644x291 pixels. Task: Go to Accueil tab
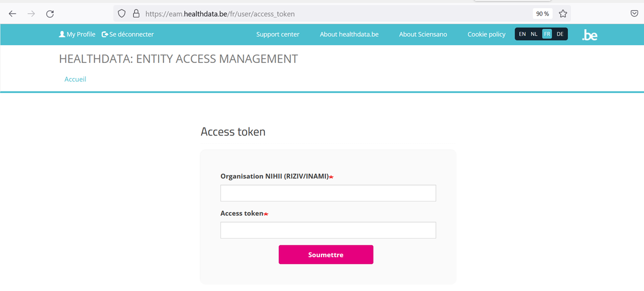click(75, 80)
